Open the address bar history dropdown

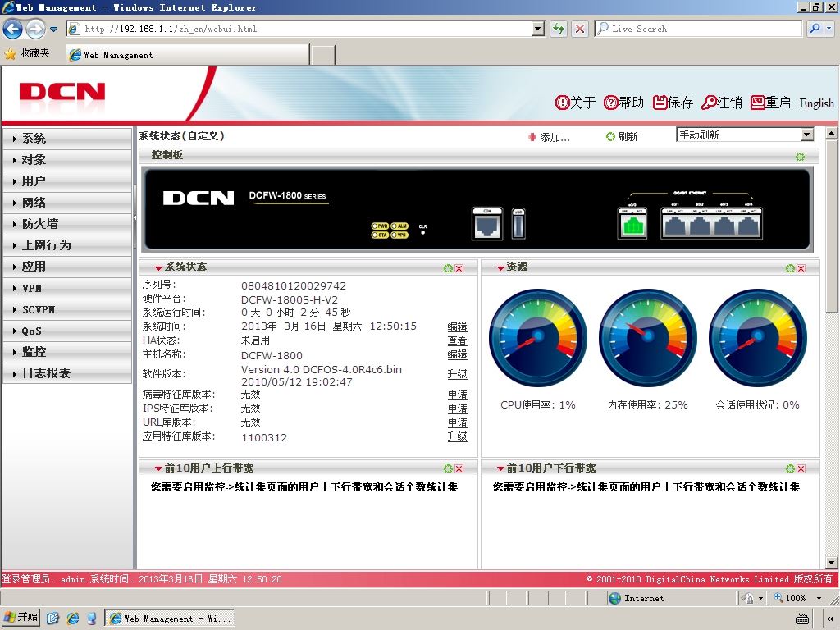pos(538,29)
